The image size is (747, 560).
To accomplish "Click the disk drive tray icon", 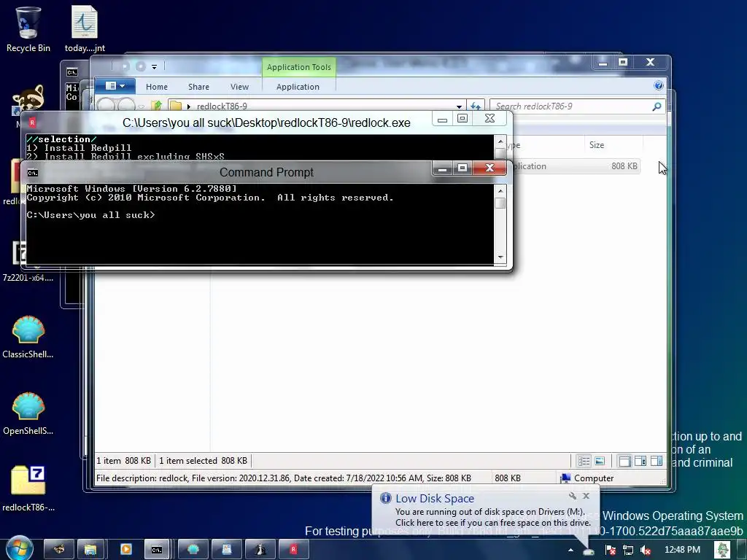I will click(x=589, y=551).
